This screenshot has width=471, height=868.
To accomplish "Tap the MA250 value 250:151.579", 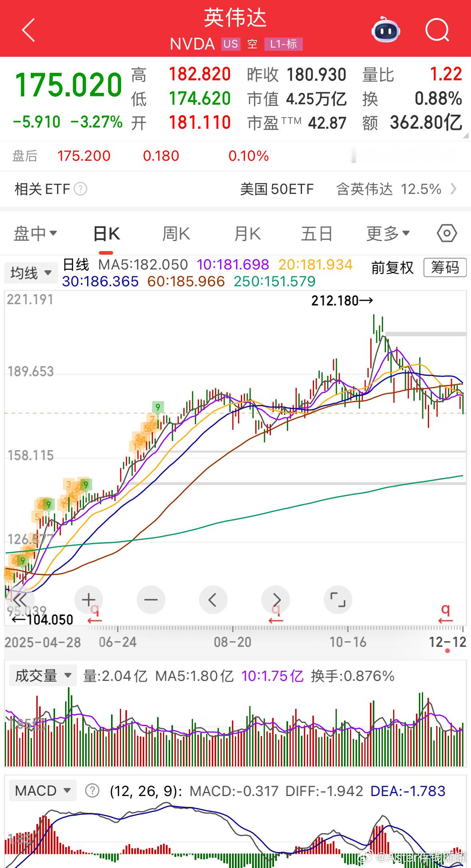I will (x=275, y=281).
